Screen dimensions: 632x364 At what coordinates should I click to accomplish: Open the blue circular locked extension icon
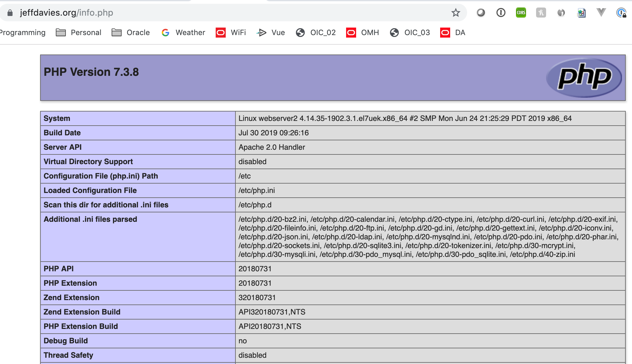coord(621,13)
